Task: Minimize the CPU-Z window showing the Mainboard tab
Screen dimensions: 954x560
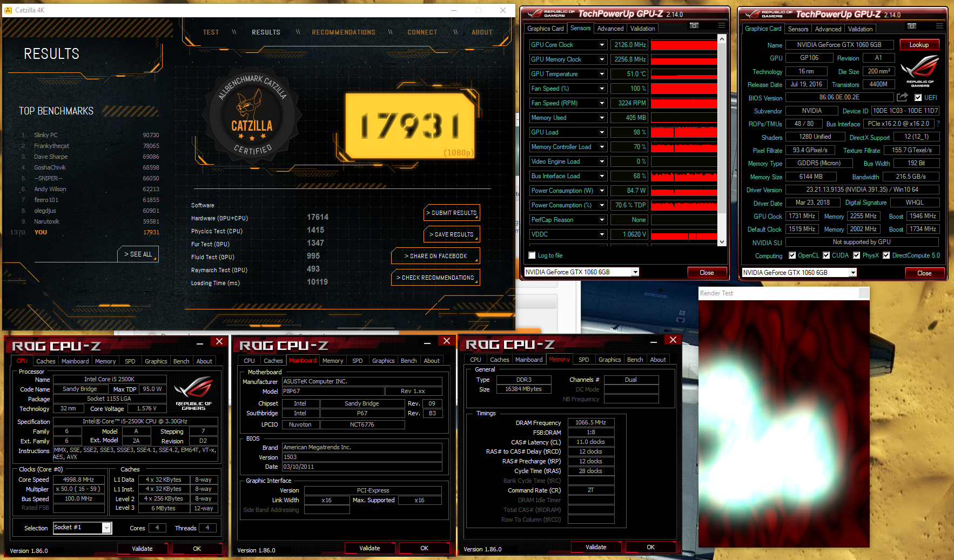Action: (x=427, y=342)
